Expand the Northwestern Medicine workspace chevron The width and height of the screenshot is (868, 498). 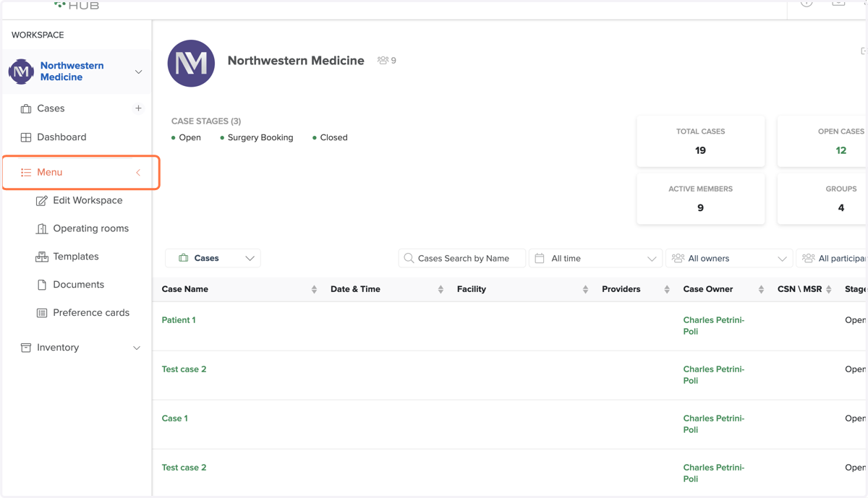pos(138,72)
